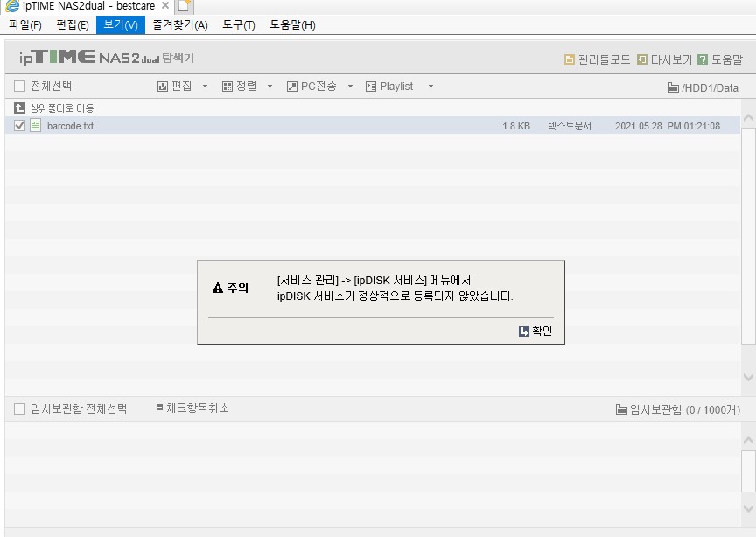Click the 주의 warning triangle icon
Image resolution: width=756 pixels, height=537 pixels.
coord(218,289)
